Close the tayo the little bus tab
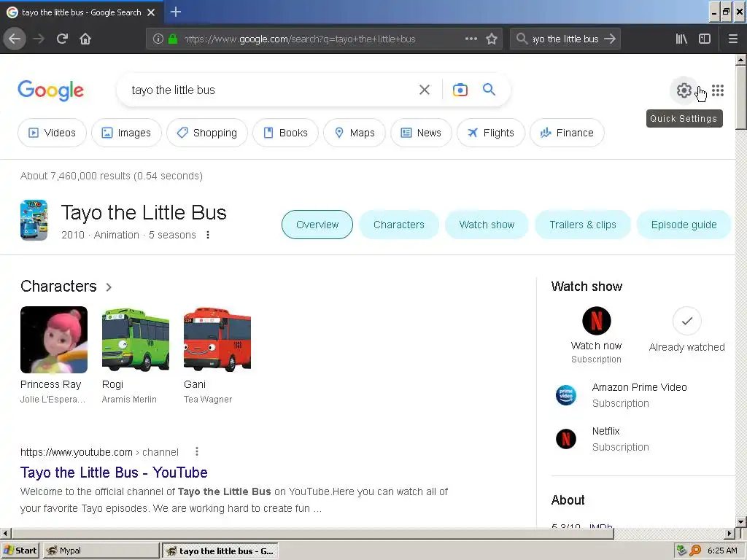The image size is (747, 560). pyautogui.click(x=151, y=12)
